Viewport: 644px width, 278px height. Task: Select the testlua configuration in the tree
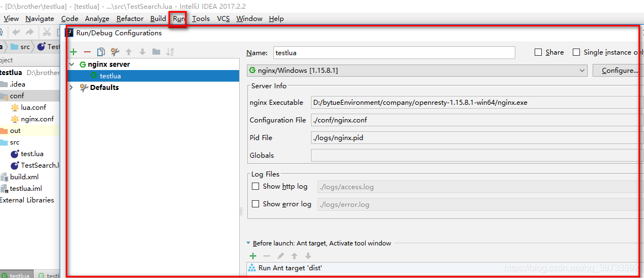(154, 76)
